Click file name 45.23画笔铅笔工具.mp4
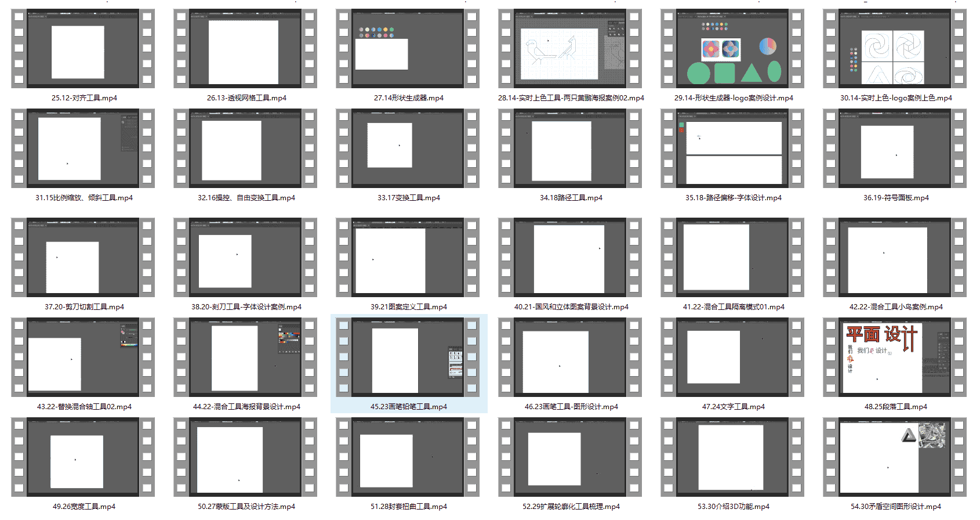Screen dimensions: 980x520 pyautogui.click(x=409, y=407)
